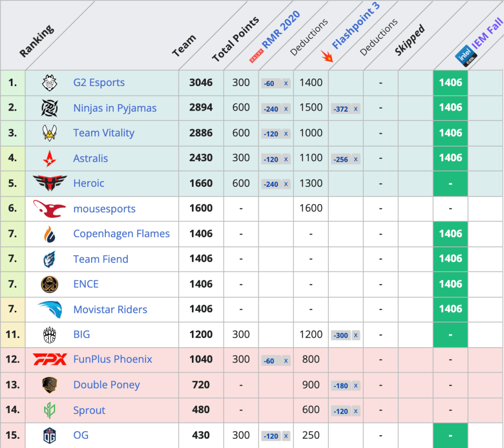Click Double Poney total points 720
Viewport: 504px width, 448px height.
(x=201, y=385)
